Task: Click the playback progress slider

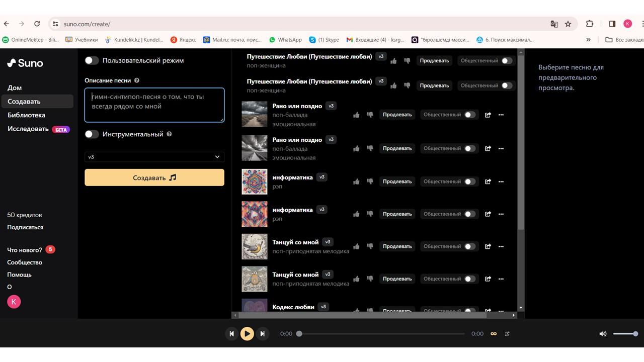Action: pos(381,334)
